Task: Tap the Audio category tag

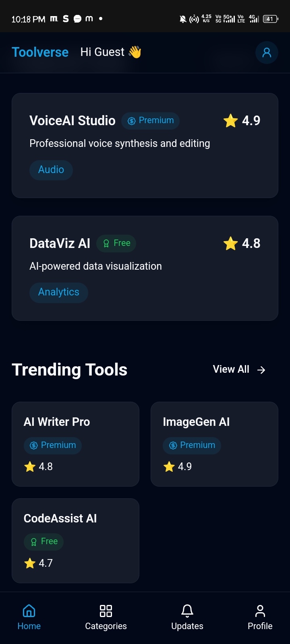Action: (51, 170)
